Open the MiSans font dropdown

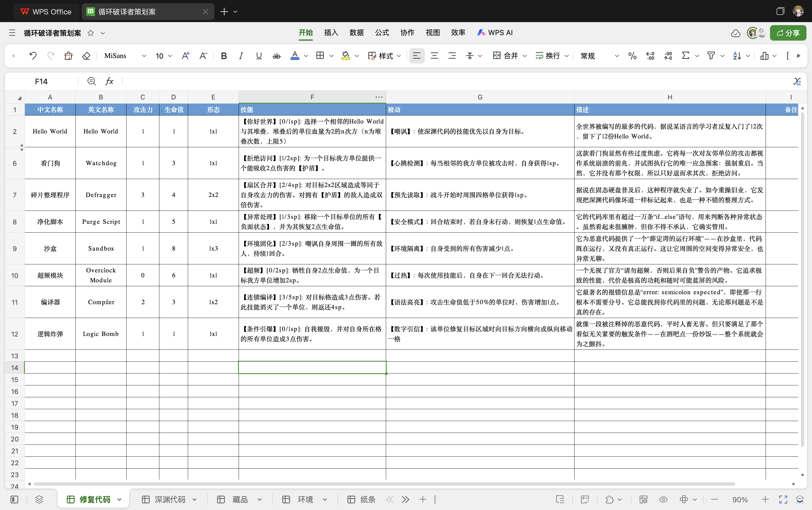coord(125,56)
